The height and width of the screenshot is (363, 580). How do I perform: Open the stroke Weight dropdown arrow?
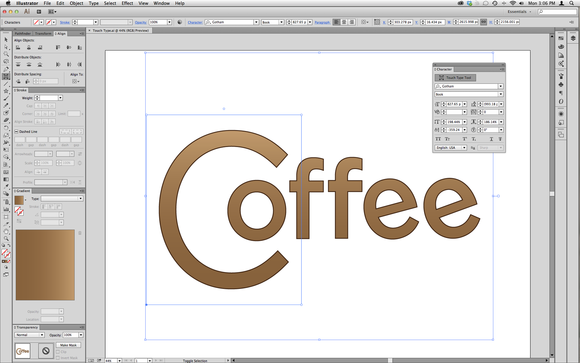point(60,98)
